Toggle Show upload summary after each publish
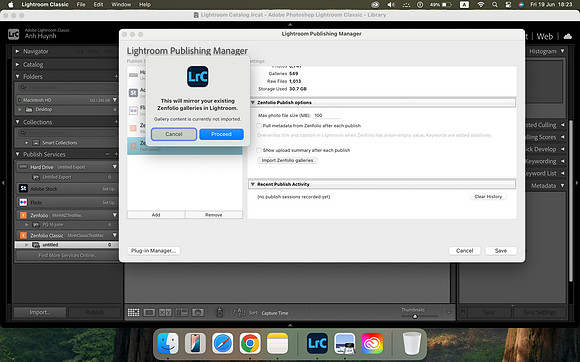 (259, 150)
